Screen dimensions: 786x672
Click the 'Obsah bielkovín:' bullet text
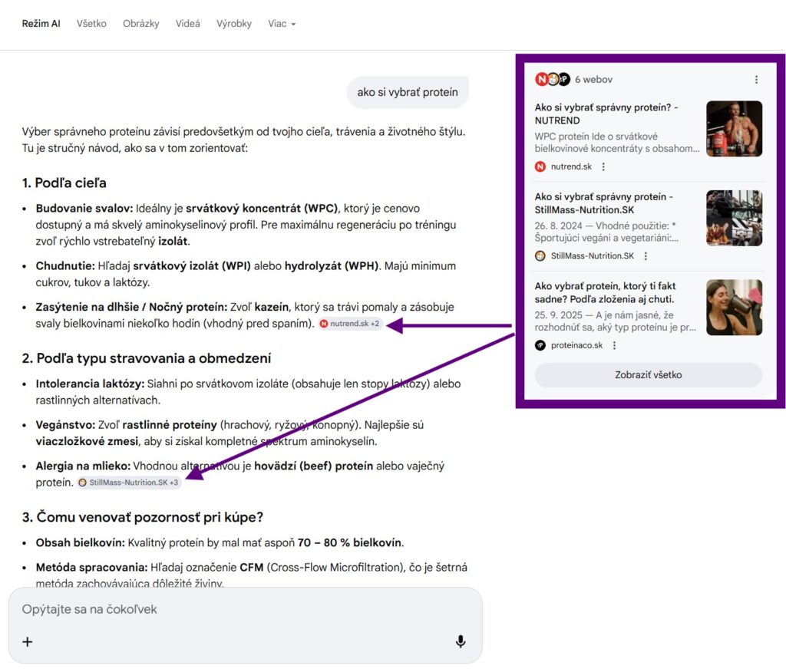(x=80, y=542)
